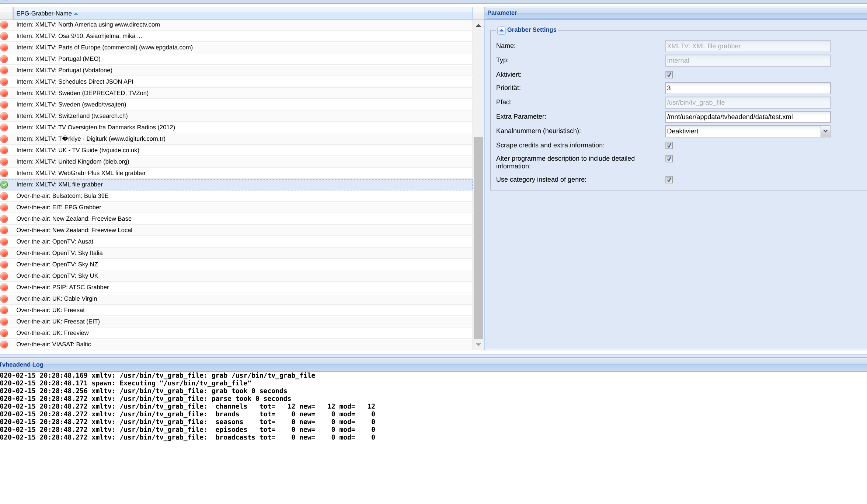Click red status icon for OpenTV: Ausat
The width and height of the screenshot is (867, 504).
click(x=4, y=242)
